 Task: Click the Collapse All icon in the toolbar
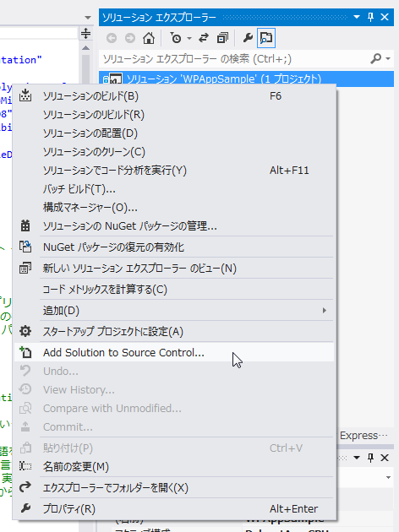pyautogui.click(x=222, y=38)
